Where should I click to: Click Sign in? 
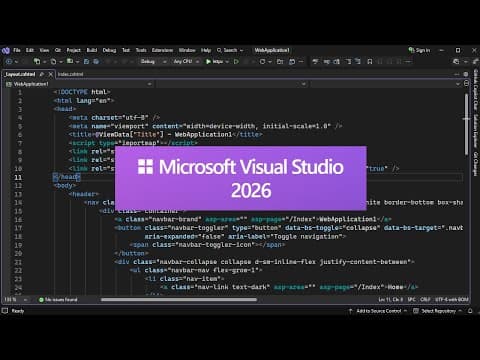pyautogui.click(x=420, y=50)
